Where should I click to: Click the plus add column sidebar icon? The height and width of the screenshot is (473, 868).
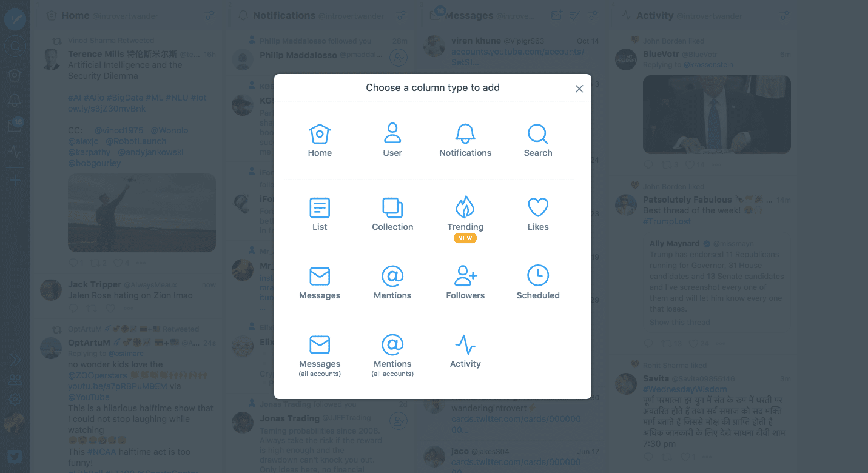[15, 181]
